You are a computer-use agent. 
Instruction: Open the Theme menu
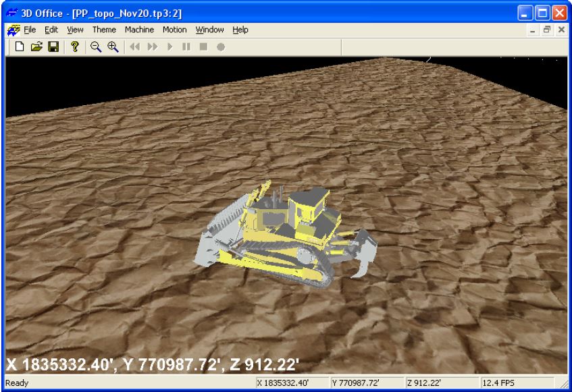104,30
